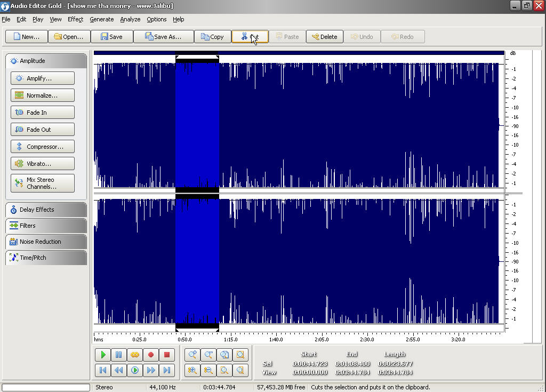
Task: Click the vertical zoom in icon
Action: [192, 370]
